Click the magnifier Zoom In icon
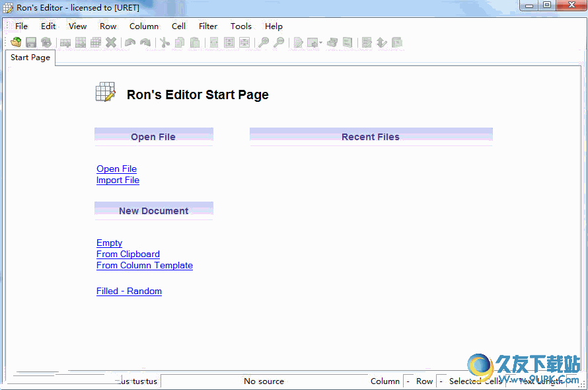 click(264, 42)
